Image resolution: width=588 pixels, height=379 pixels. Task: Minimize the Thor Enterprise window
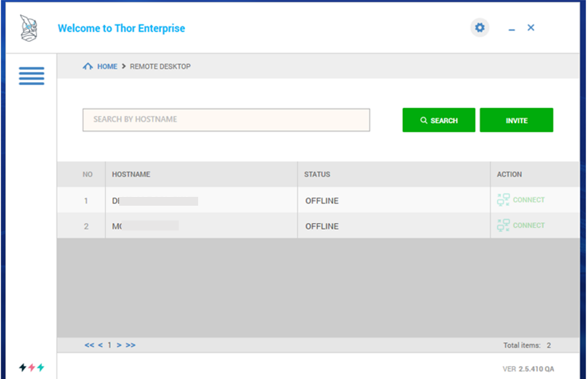(x=511, y=29)
